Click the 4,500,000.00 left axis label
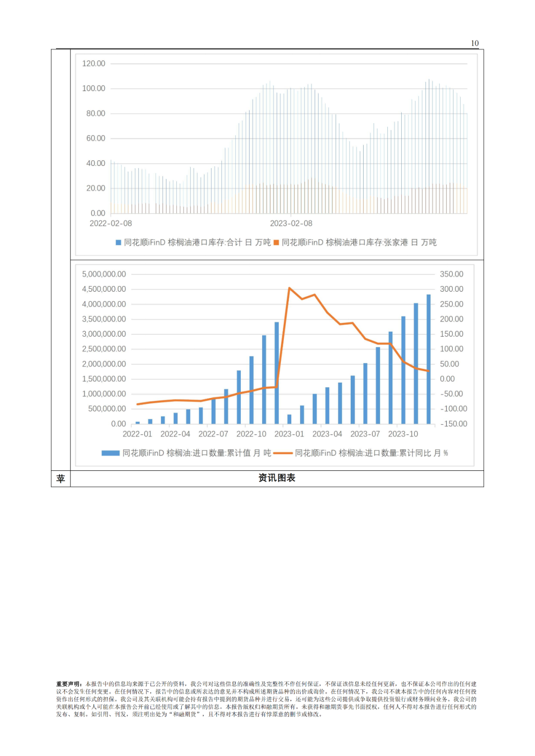 click(x=104, y=289)
